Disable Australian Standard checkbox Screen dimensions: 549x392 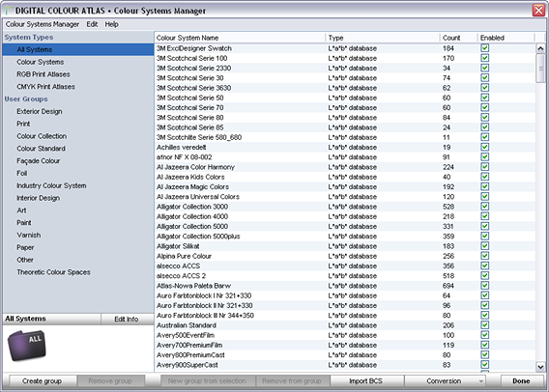(x=484, y=325)
